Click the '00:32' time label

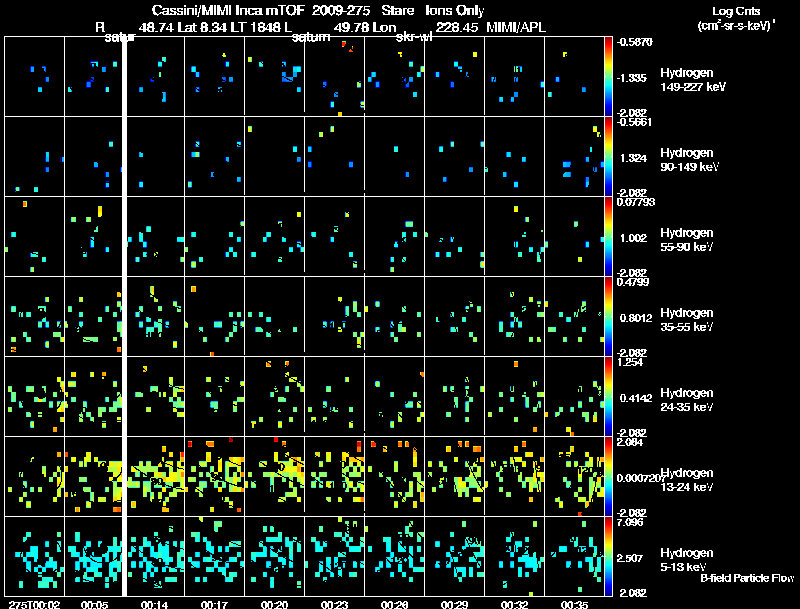514,604
